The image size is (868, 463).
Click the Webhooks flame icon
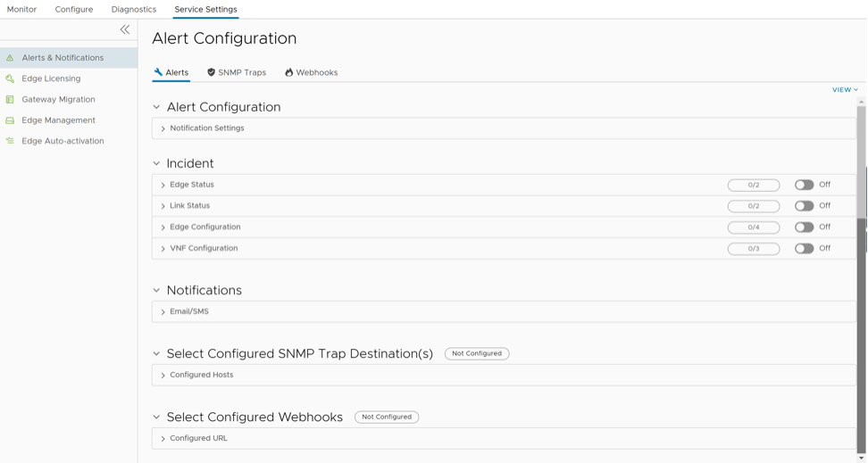click(x=288, y=72)
